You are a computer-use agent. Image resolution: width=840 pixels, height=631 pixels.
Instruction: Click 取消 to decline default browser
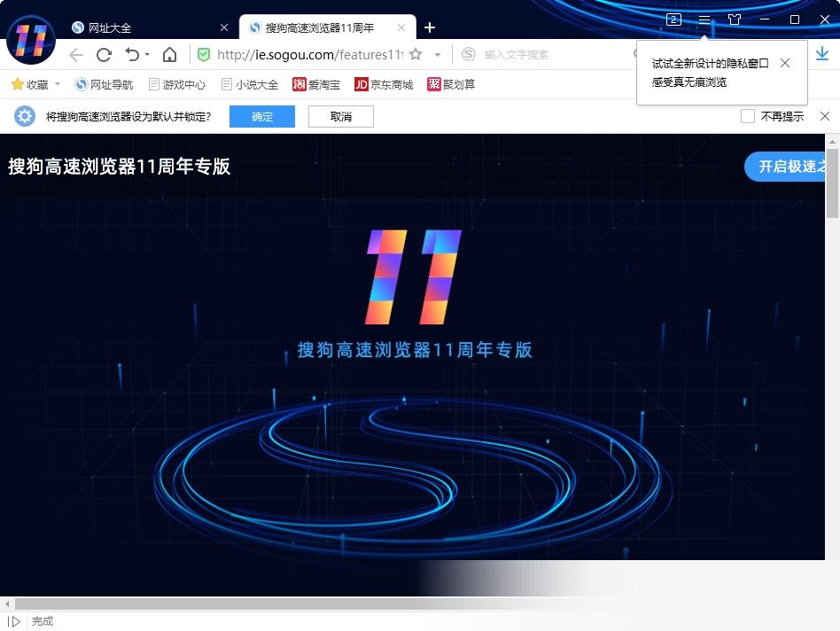[x=341, y=117]
